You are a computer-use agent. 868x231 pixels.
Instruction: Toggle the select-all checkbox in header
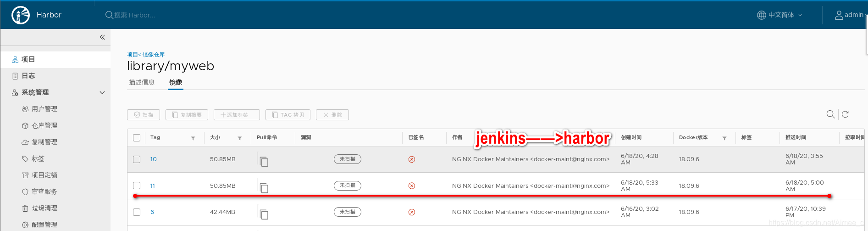click(137, 138)
